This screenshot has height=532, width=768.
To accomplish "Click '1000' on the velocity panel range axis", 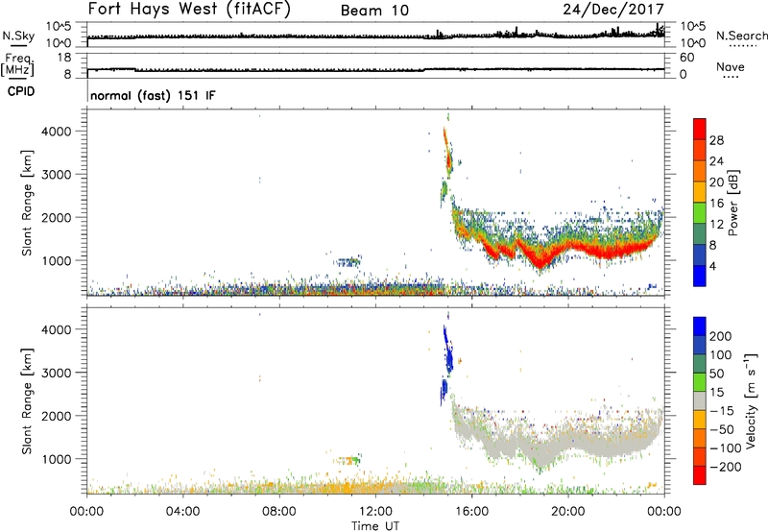I will click(x=57, y=459).
